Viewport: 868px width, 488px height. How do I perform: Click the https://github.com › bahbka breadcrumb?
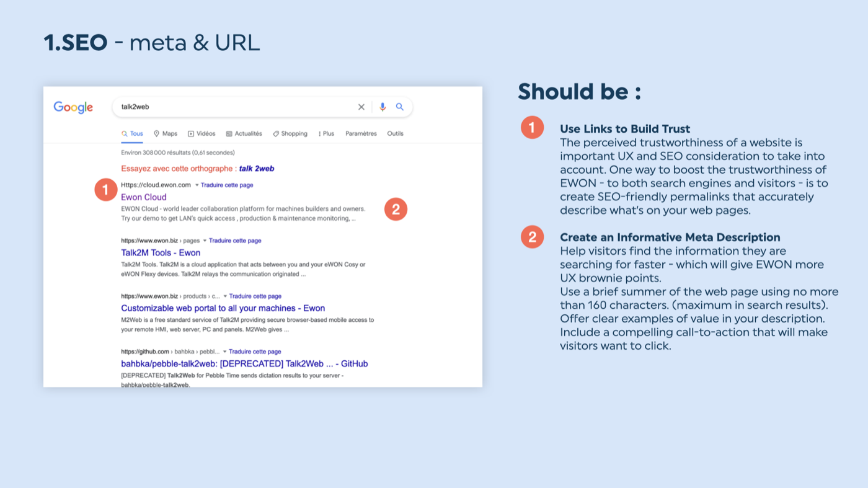[x=170, y=352]
